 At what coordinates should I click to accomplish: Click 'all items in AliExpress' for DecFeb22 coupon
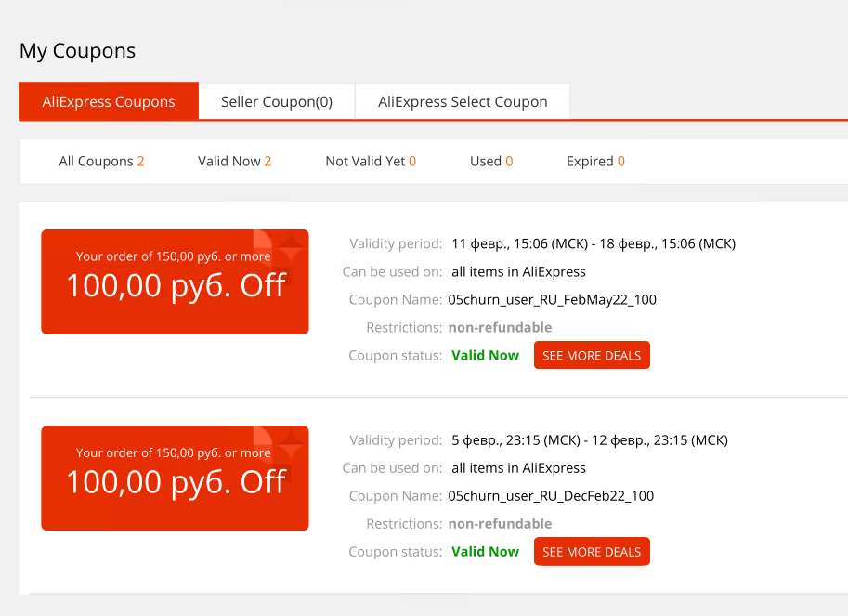point(518,468)
